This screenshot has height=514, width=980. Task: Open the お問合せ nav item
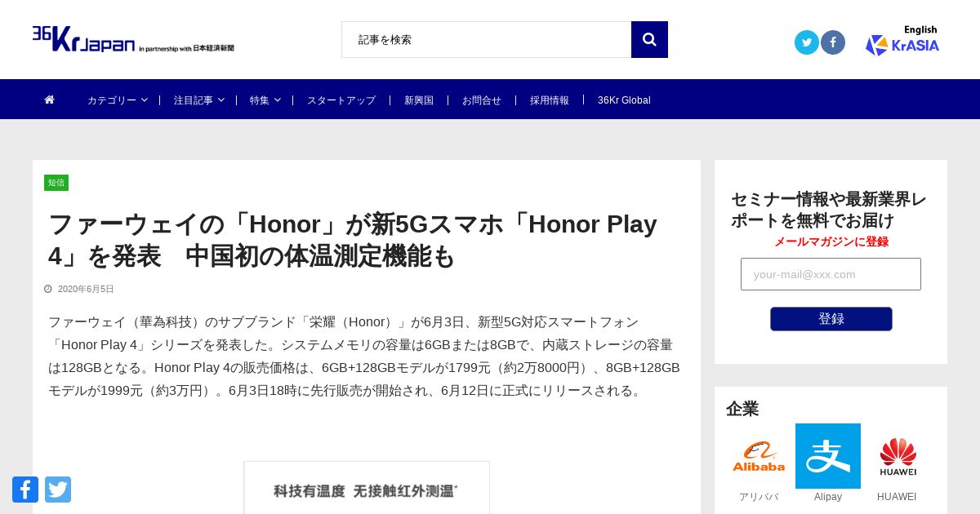[482, 100]
